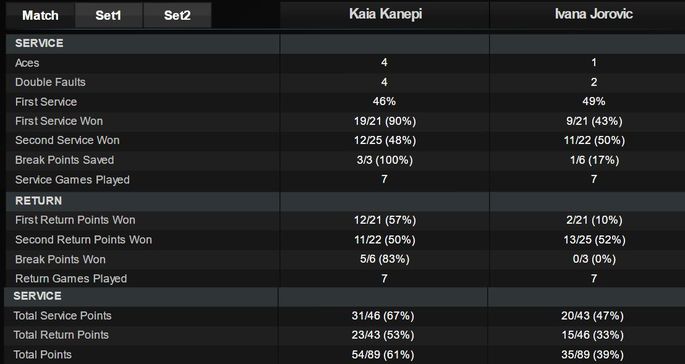Select the Kaia Kanepi column header
Viewport: 685px width, 364px height.
point(385,14)
